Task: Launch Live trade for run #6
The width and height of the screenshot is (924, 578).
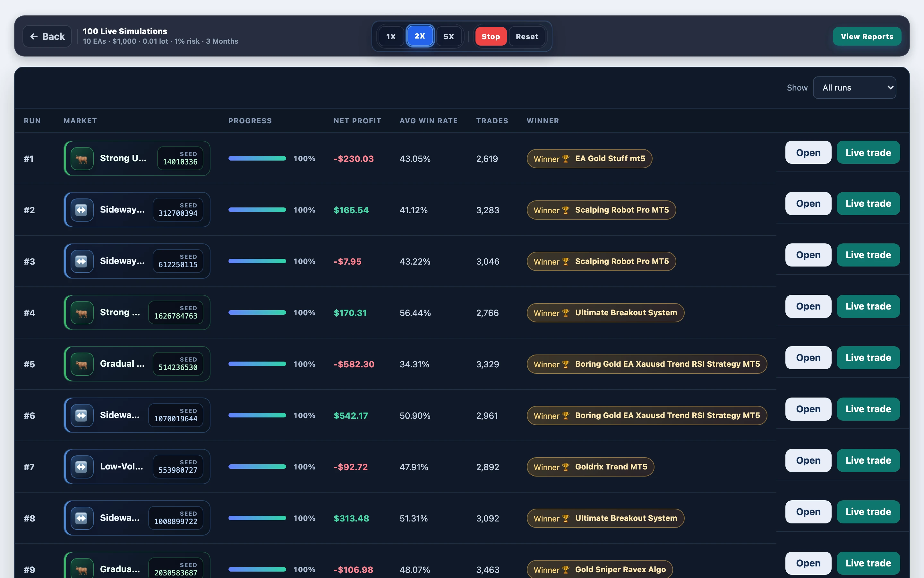Action: 868,409
